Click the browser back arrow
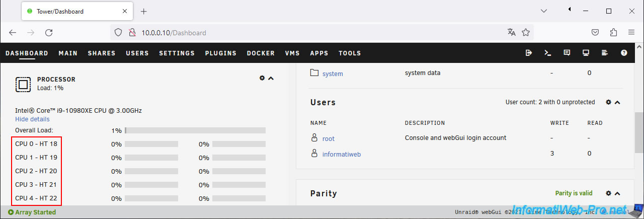 (x=13, y=32)
